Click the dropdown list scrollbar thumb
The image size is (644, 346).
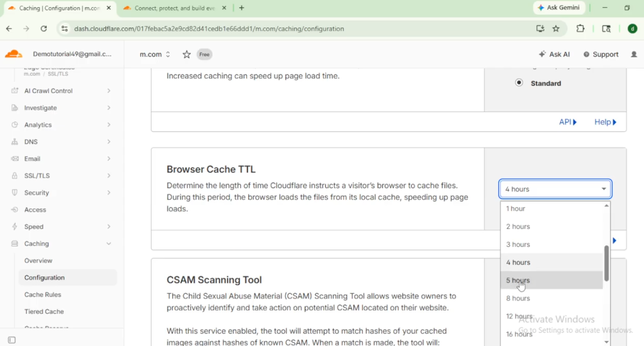[x=607, y=263]
